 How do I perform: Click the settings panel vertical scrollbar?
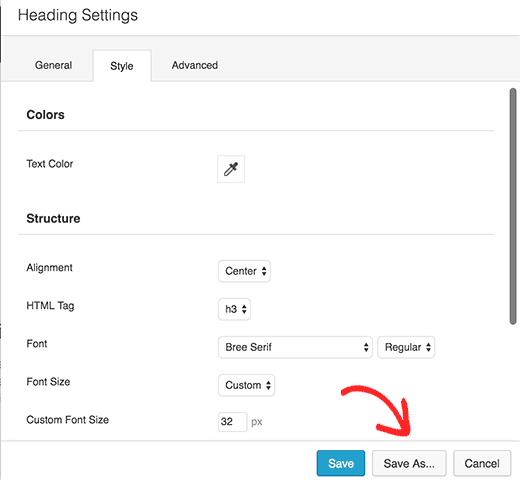click(513, 206)
